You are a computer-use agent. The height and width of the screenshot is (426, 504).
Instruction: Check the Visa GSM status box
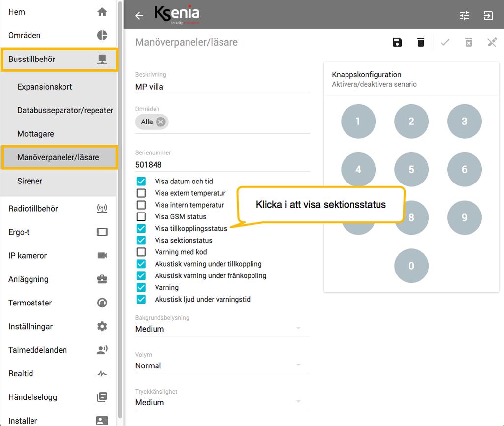141,216
